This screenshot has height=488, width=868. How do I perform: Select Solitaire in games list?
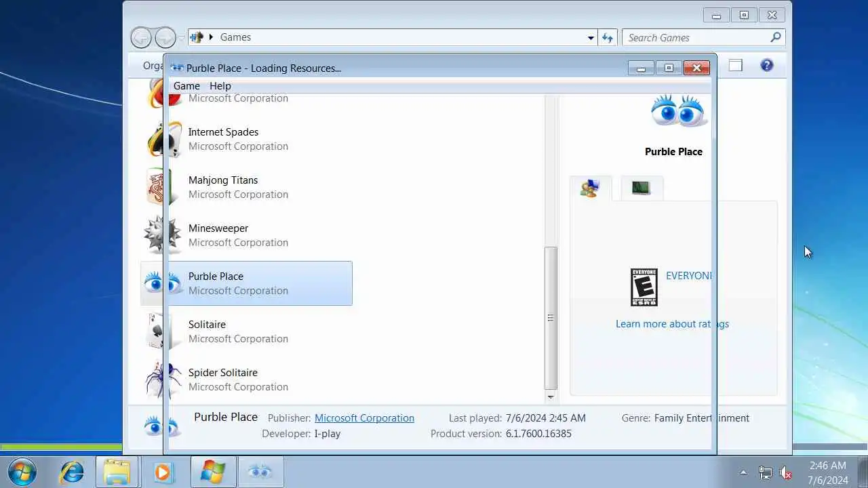point(246,331)
